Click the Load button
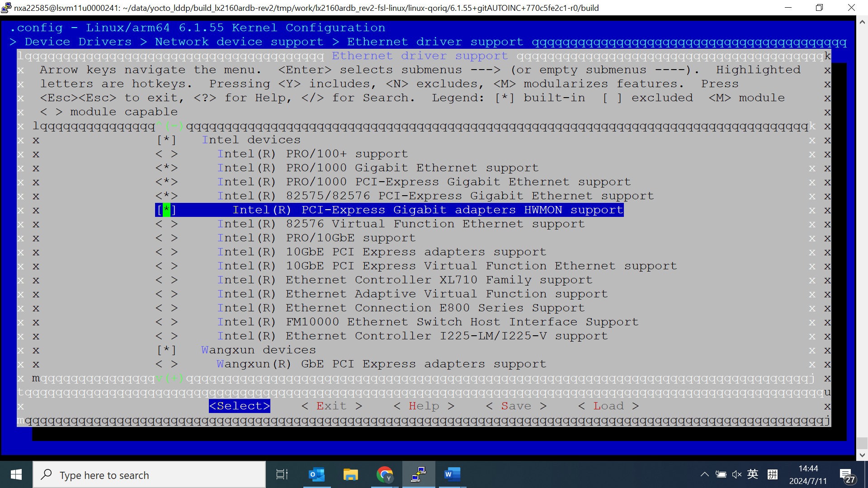Image resolution: width=868 pixels, height=488 pixels. 609,406
